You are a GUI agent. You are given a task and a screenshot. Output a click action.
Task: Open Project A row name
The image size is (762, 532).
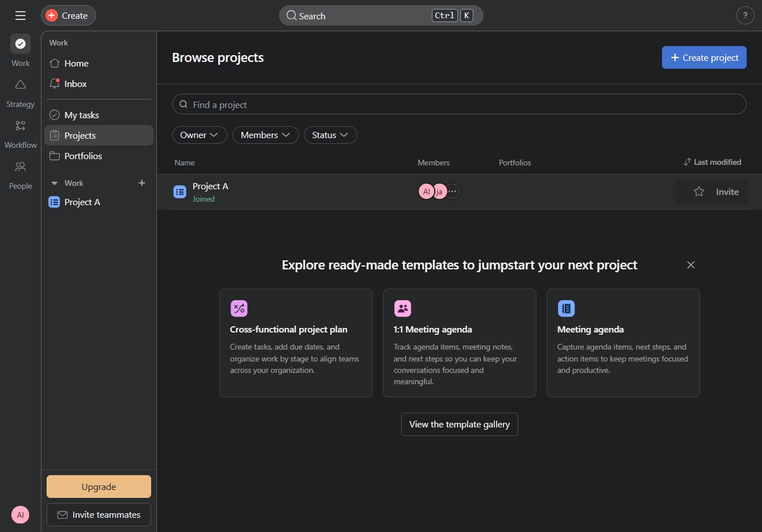point(210,186)
